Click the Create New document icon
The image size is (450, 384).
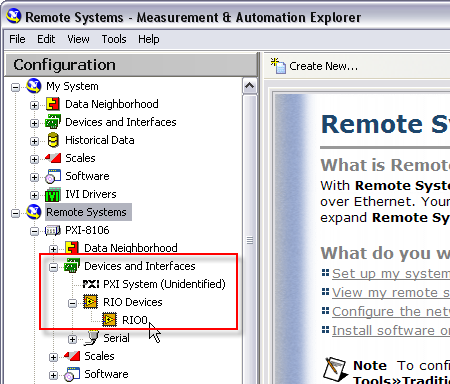point(278,66)
